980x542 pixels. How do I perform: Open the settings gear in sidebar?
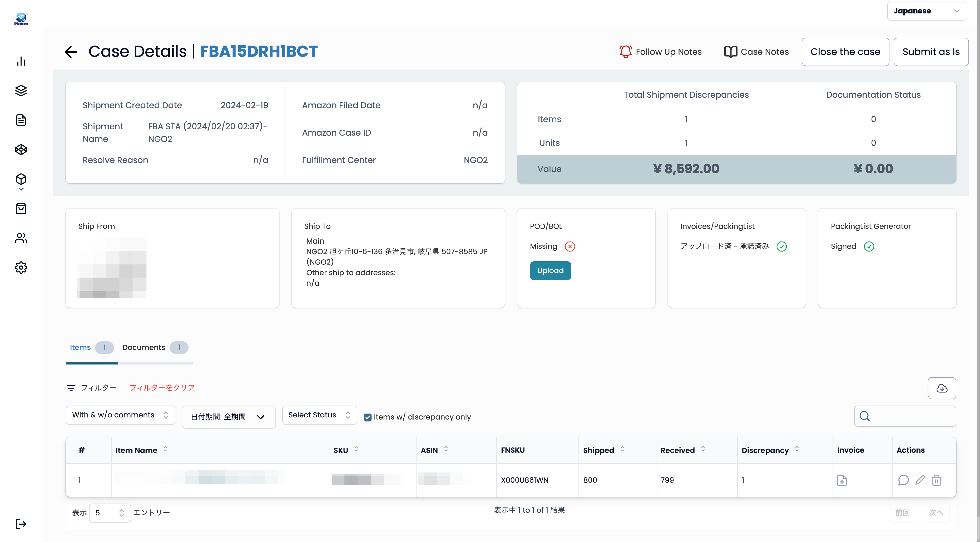click(x=21, y=268)
